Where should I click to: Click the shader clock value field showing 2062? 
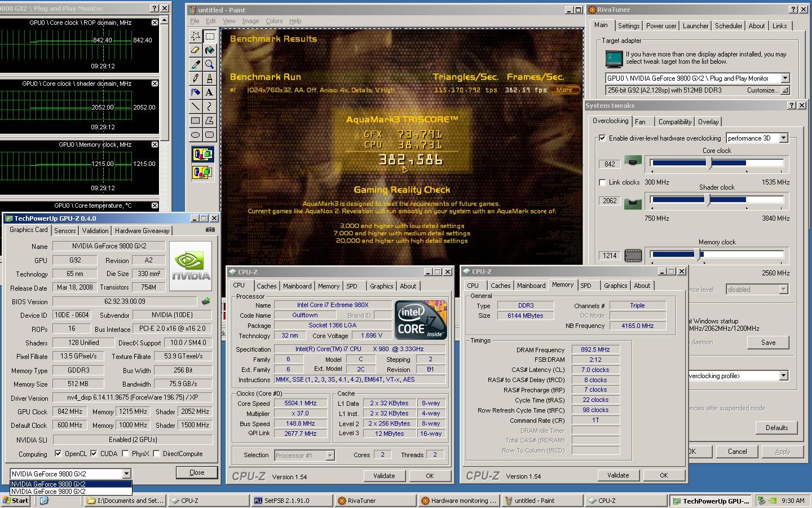click(610, 200)
